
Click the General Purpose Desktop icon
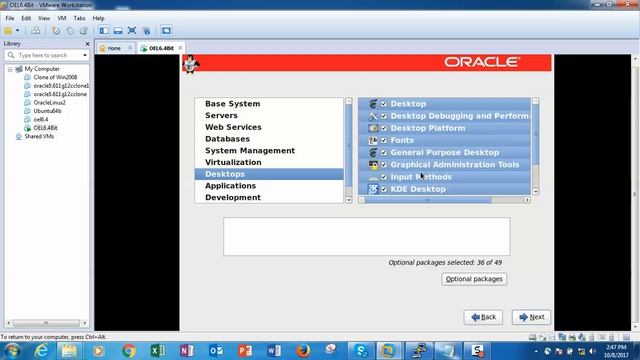pos(373,153)
